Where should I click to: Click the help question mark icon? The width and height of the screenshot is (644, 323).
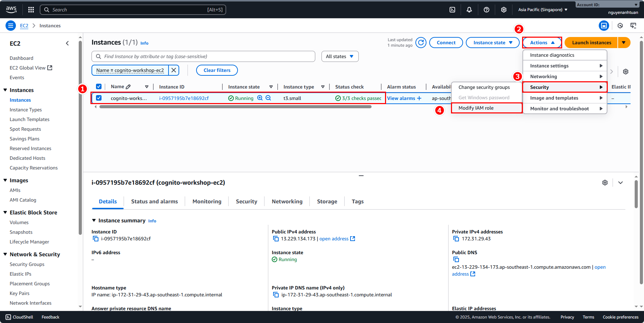click(x=486, y=10)
